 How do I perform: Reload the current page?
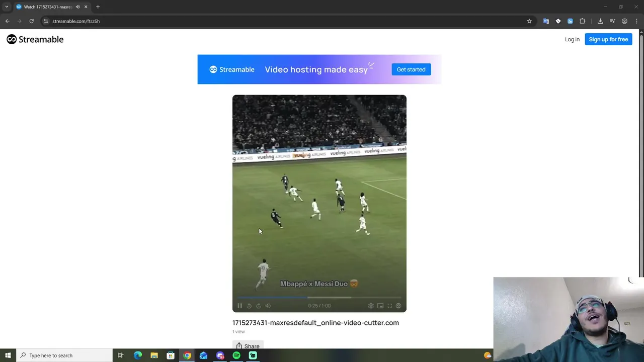tap(31, 21)
